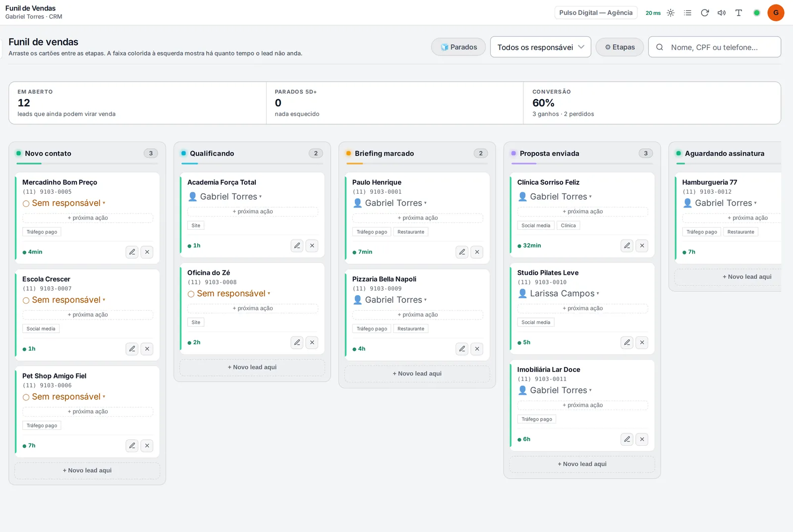Edit the Escola Crescer lead card

tap(132, 349)
